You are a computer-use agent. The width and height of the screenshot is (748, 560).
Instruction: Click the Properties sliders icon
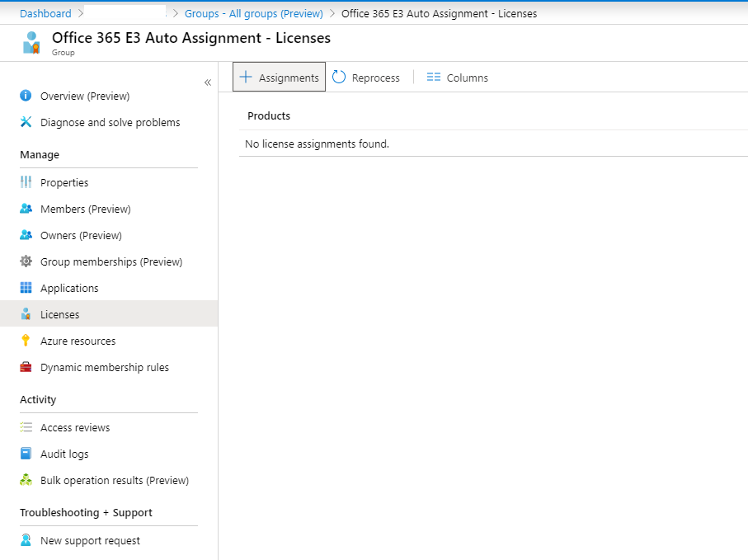click(x=26, y=182)
